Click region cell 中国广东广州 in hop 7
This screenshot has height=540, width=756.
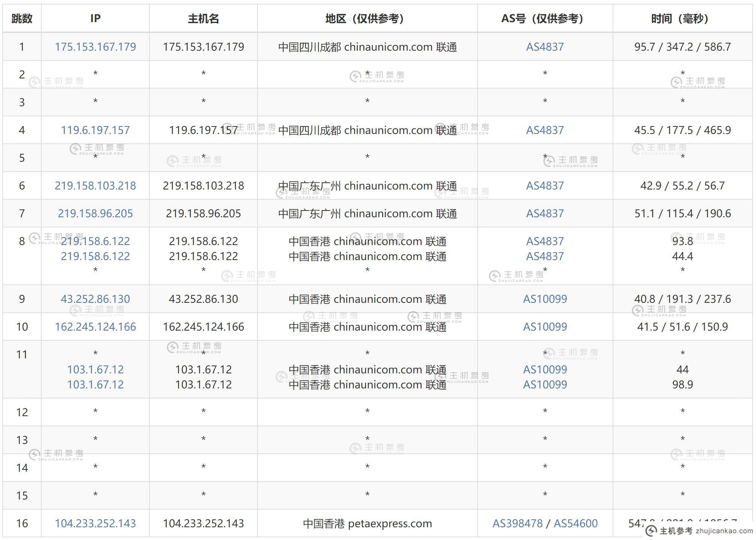click(367, 214)
